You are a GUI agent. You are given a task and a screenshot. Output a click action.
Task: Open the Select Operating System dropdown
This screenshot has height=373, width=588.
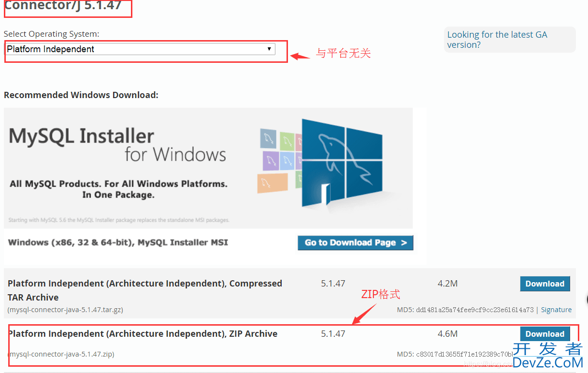pos(140,49)
